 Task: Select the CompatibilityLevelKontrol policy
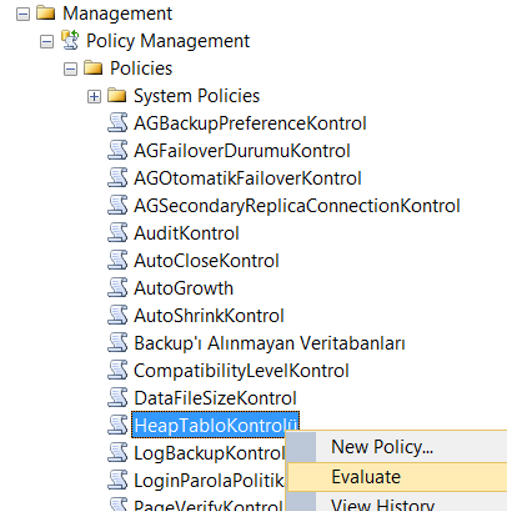tap(241, 370)
